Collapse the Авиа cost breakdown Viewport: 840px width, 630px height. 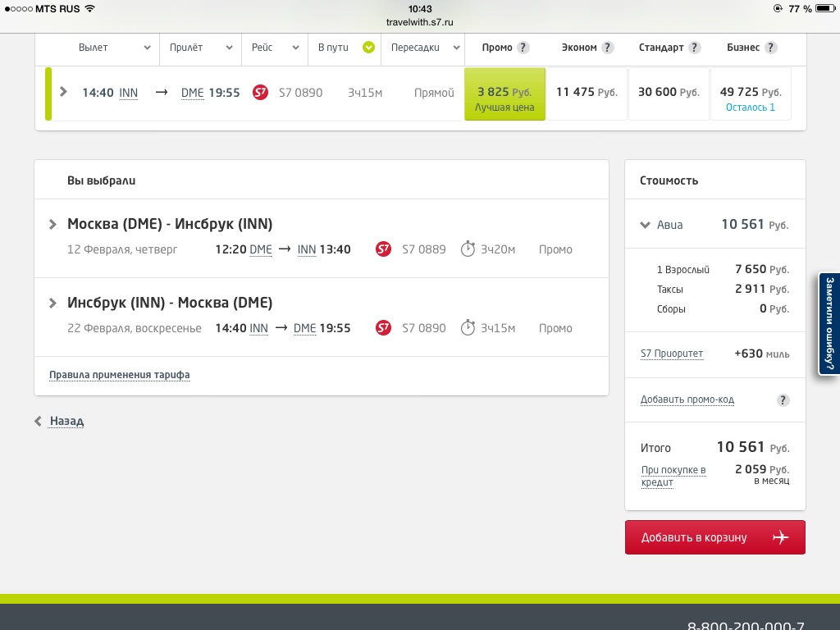tap(645, 225)
